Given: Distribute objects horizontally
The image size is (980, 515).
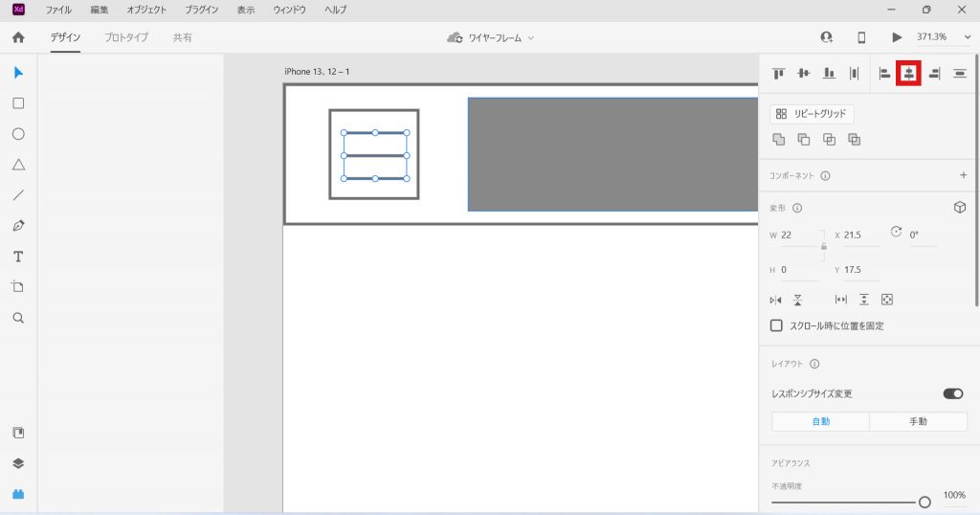Looking at the screenshot, I should click(x=855, y=74).
